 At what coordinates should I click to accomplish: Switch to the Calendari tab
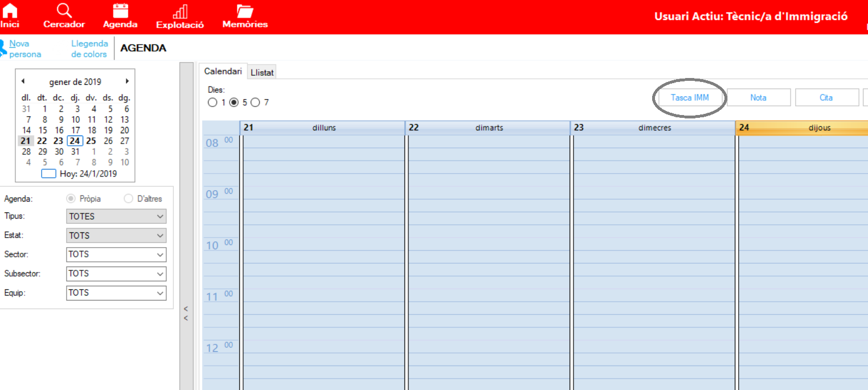coord(223,71)
